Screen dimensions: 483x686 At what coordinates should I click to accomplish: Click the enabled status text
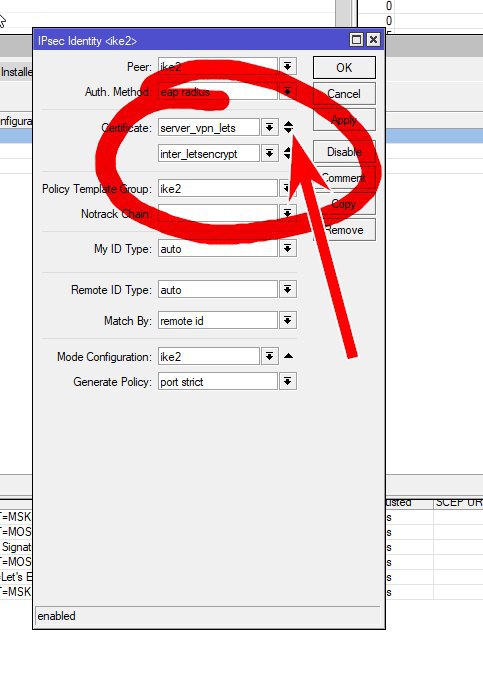56,616
